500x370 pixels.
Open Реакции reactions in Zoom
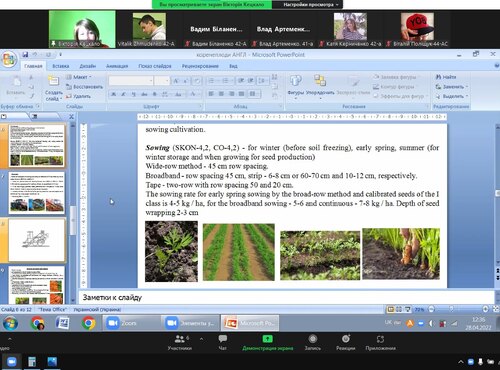tap(346, 343)
